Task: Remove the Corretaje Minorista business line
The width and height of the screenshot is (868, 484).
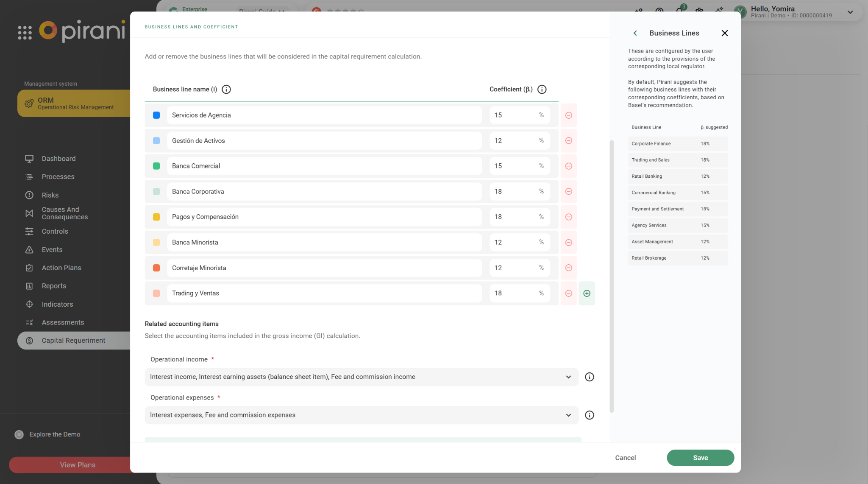Action: [568, 268]
